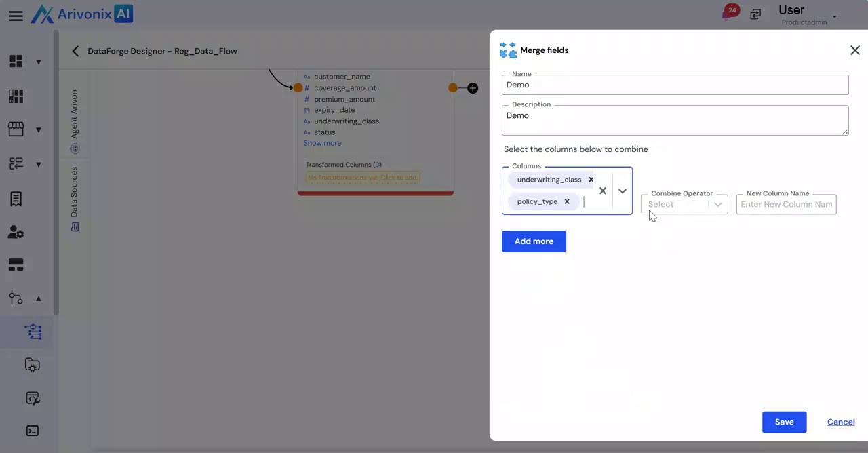This screenshot has height=453, width=868.
Task: Click the New Column Name input field
Action: [x=786, y=204]
